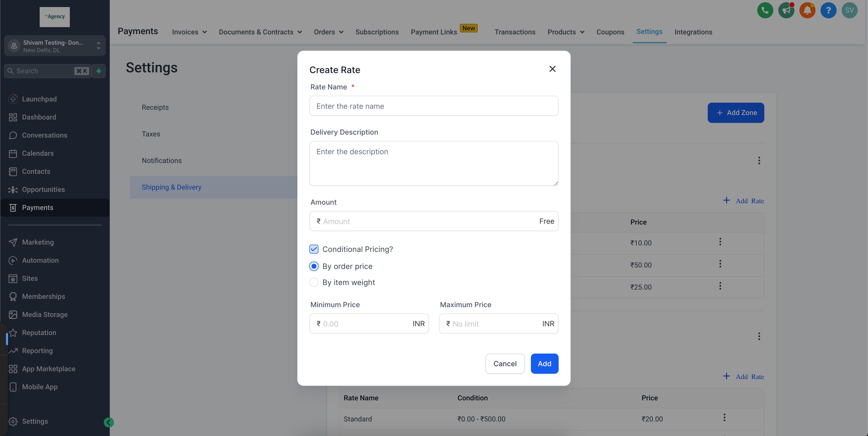Open Launchpad from sidebar
868x436 pixels.
pyautogui.click(x=39, y=99)
